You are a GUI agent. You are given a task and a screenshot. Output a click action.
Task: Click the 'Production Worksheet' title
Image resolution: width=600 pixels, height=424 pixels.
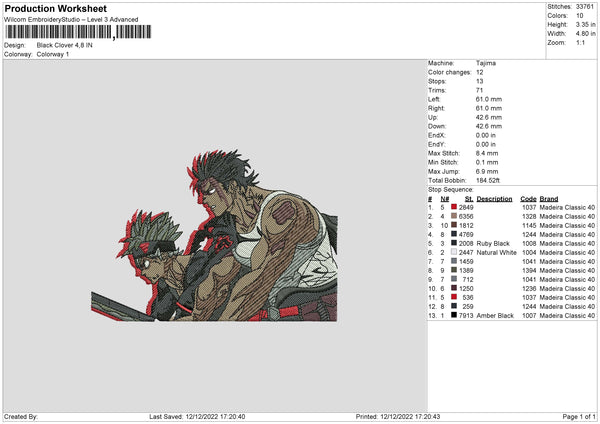(x=56, y=8)
